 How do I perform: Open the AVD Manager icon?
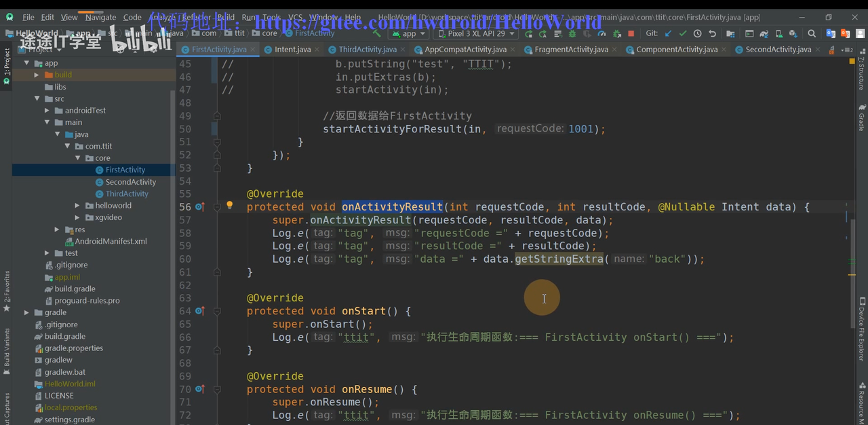pos(779,33)
